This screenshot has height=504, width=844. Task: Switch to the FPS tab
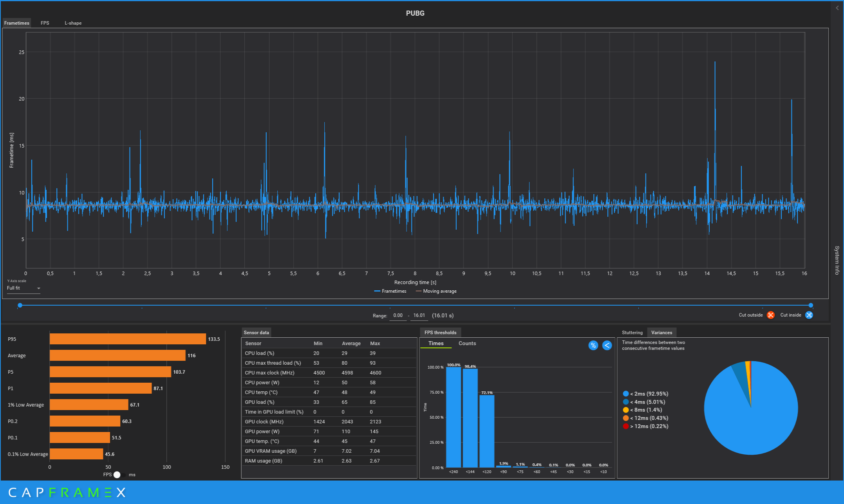pyautogui.click(x=45, y=23)
